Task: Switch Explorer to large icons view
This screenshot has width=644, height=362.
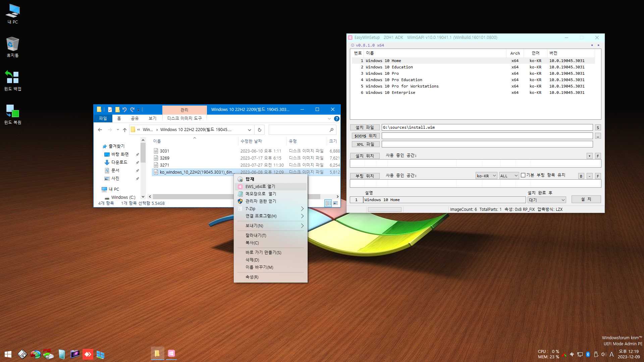Action: pos(335,203)
